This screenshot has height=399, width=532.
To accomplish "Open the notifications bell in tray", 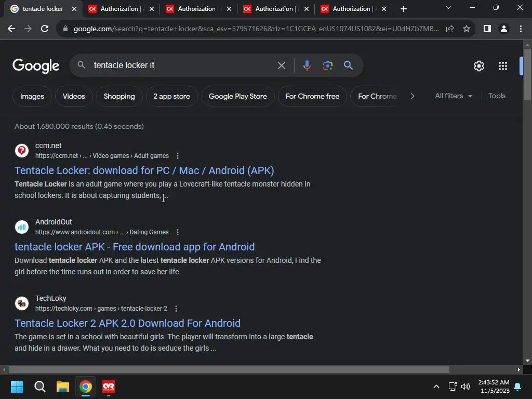I will click(517, 387).
